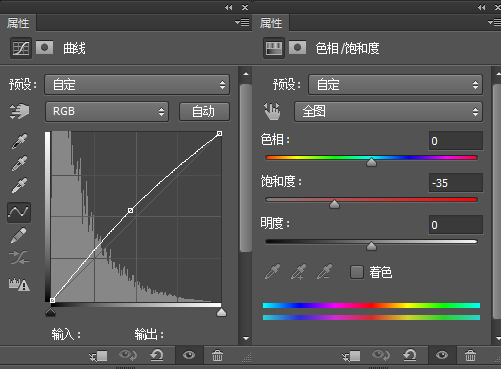501x369 pixels.
Task: Collapse the Curves panel with double arrows
Action: 228,7
